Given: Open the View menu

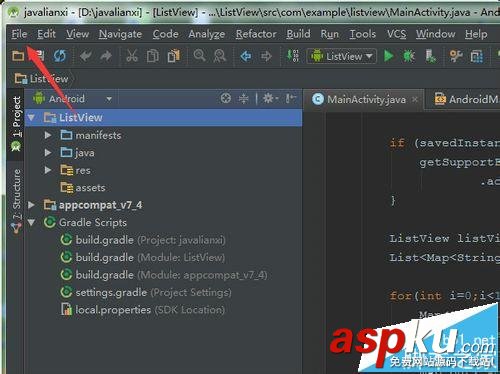Looking at the screenshot, I should [x=77, y=34].
